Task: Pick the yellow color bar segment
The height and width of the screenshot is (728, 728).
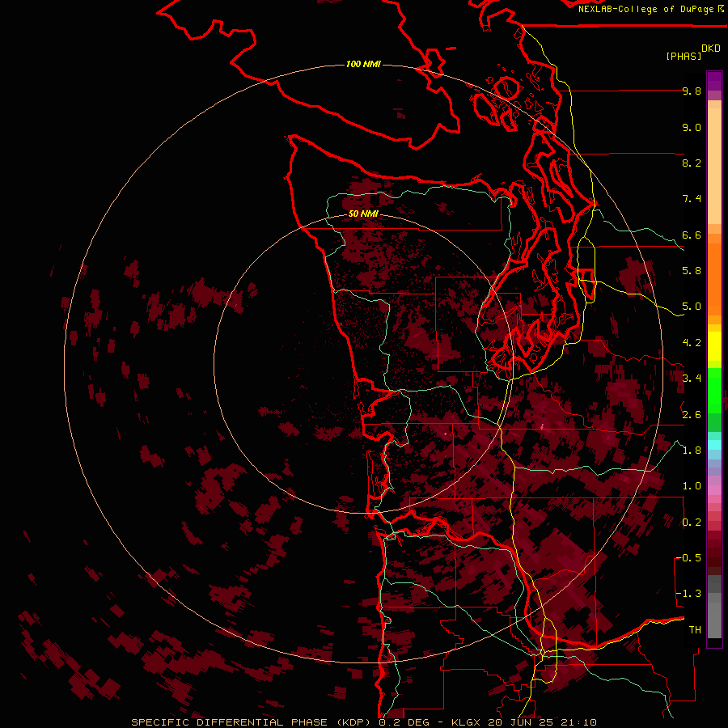Action: click(714, 346)
